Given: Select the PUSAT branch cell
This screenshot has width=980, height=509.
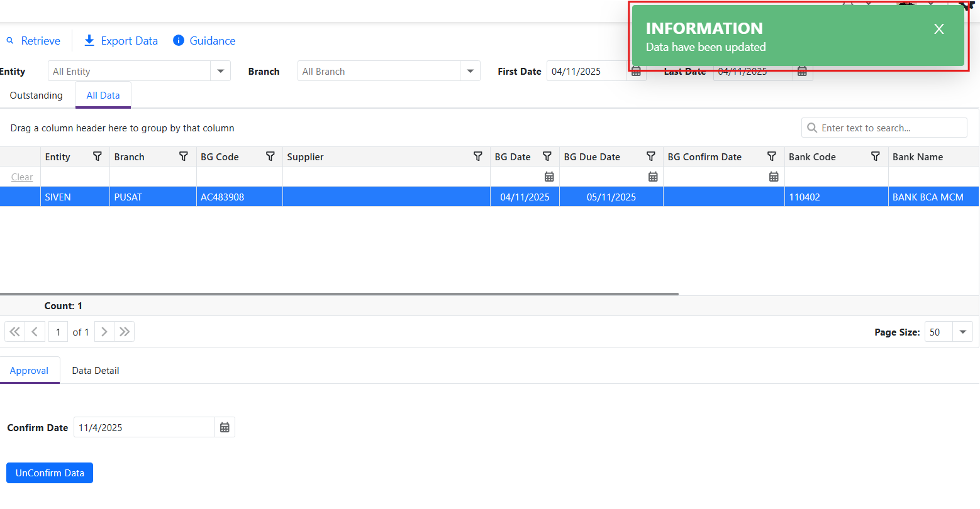Looking at the screenshot, I should click(153, 197).
